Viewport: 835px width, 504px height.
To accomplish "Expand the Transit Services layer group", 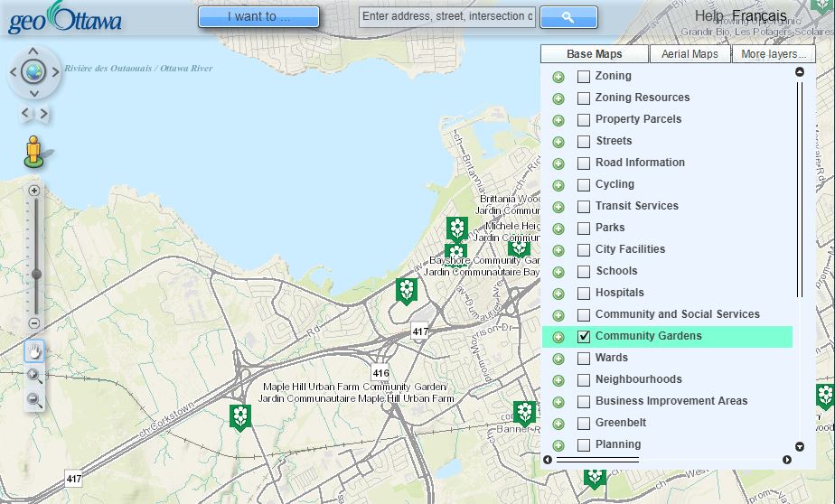I will click(558, 207).
